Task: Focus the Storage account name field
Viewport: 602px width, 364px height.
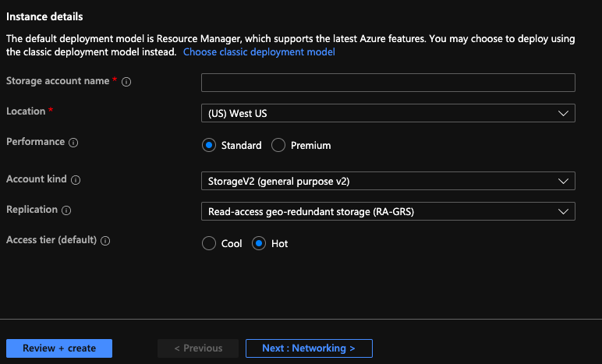Action: [x=388, y=83]
